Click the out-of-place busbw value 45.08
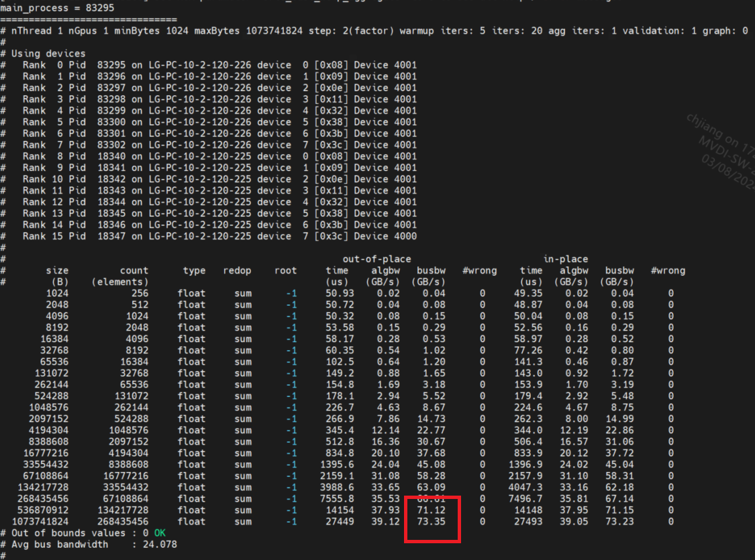This screenshot has width=755, height=560. click(x=431, y=465)
